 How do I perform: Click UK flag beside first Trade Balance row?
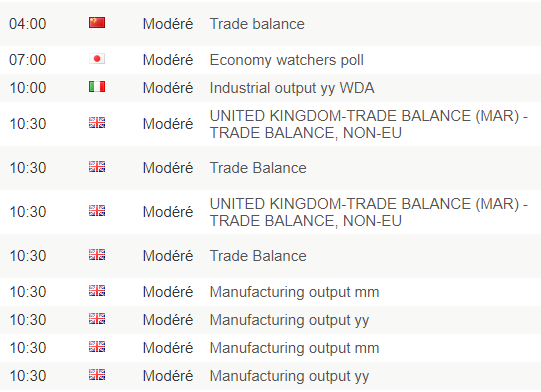point(97,167)
